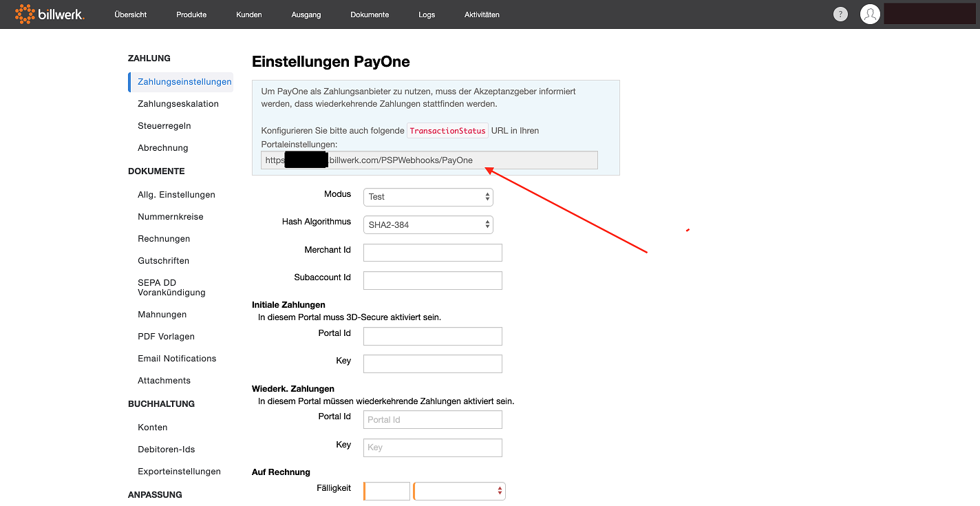
Task: Open Nummernkreise settings
Action: (171, 217)
